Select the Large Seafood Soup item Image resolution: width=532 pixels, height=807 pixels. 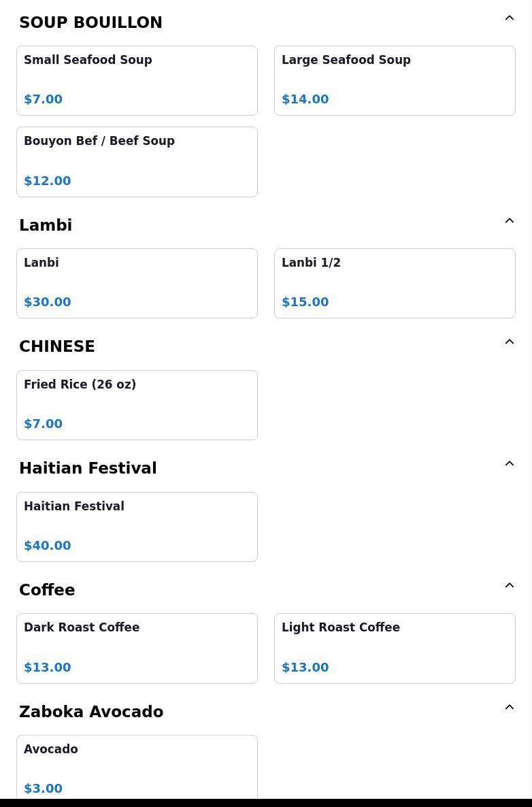pyautogui.click(x=395, y=80)
